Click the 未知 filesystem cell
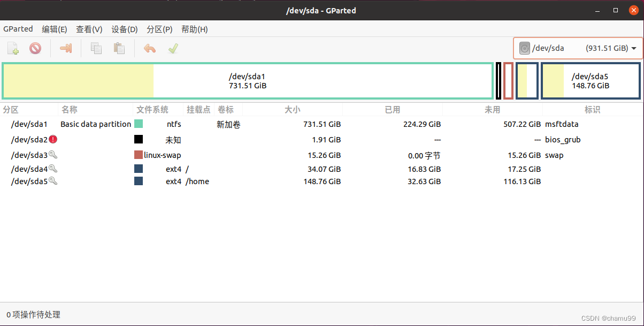Screen dimensions: 644x326 point(173,140)
